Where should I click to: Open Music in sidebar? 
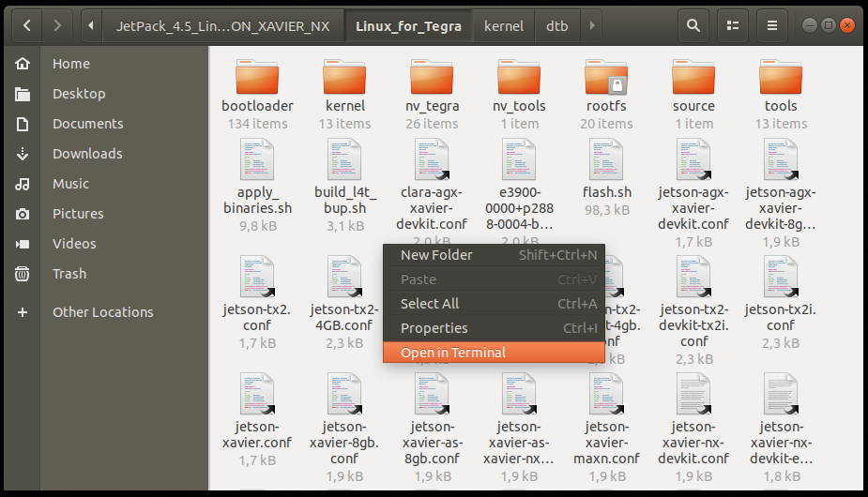coord(70,183)
